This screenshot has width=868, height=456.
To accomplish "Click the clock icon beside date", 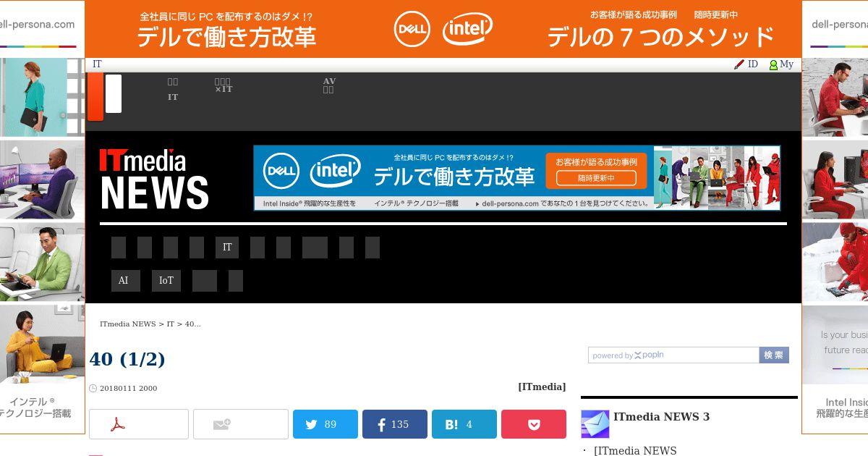I will (x=93, y=388).
